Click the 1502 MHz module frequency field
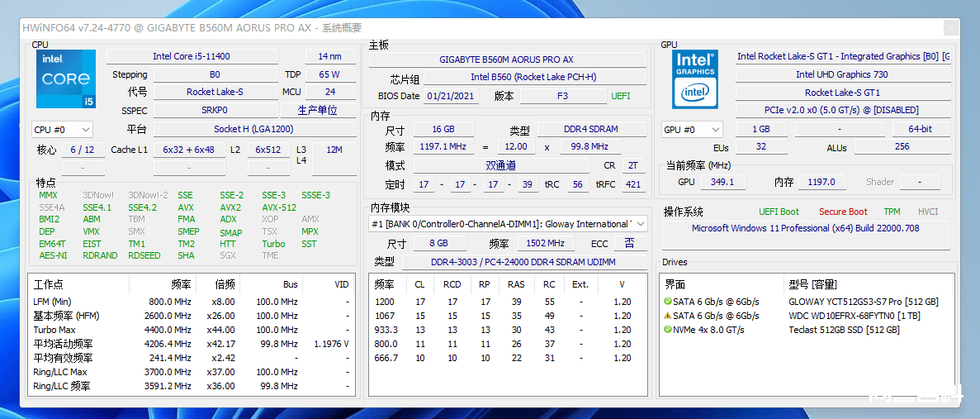Screen dimensions: 980x419 [546, 243]
